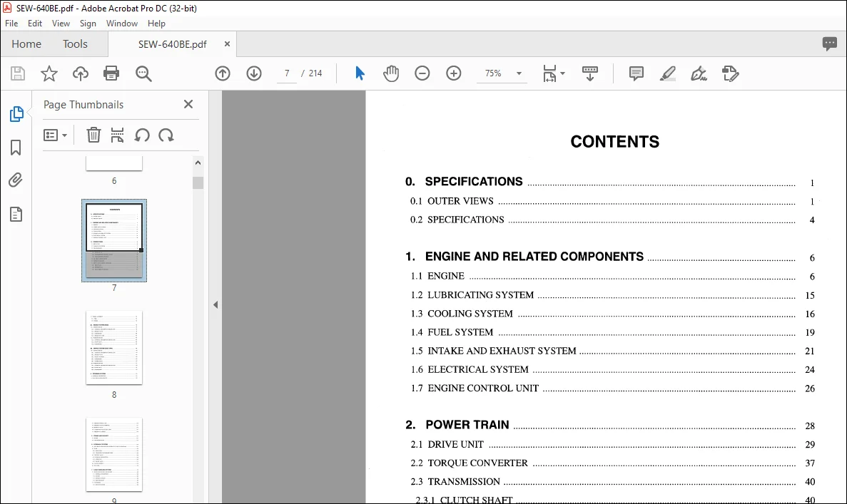Expand the fit page options arrow

pyautogui.click(x=563, y=73)
